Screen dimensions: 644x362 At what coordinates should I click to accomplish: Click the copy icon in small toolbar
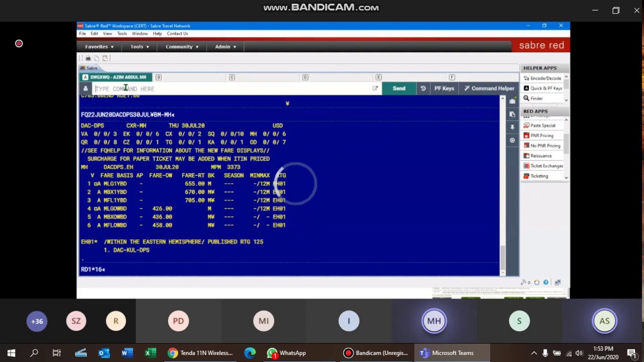(97, 58)
